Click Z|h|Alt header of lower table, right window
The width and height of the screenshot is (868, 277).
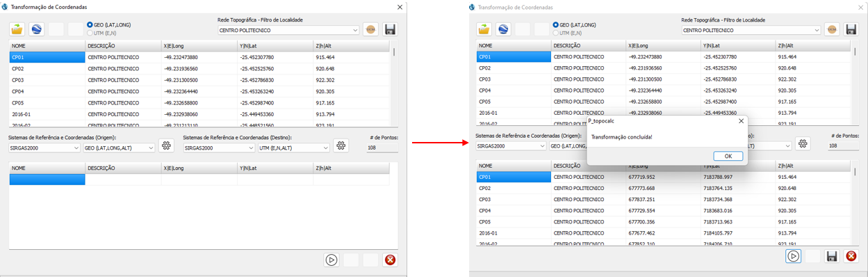click(813, 166)
